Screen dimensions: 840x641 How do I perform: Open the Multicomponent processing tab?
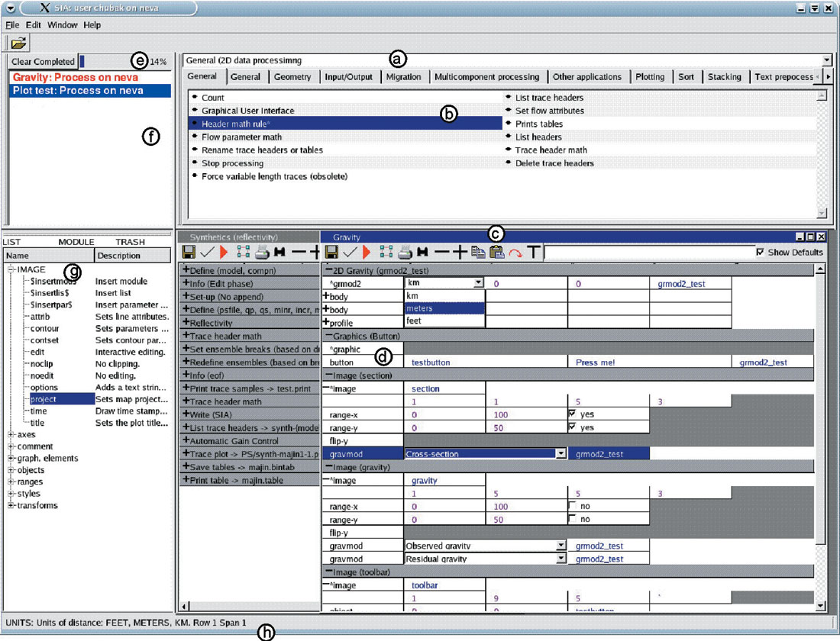pyautogui.click(x=486, y=76)
